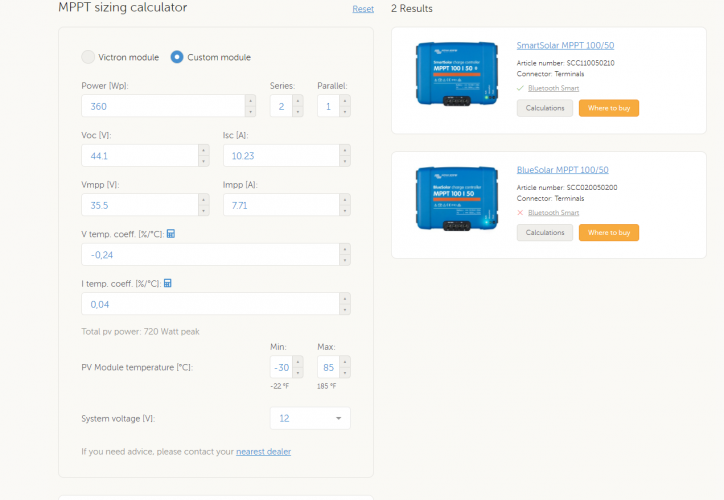Select the Custom module radio button
Screen dimensions: 724x500
pos(177,57)
